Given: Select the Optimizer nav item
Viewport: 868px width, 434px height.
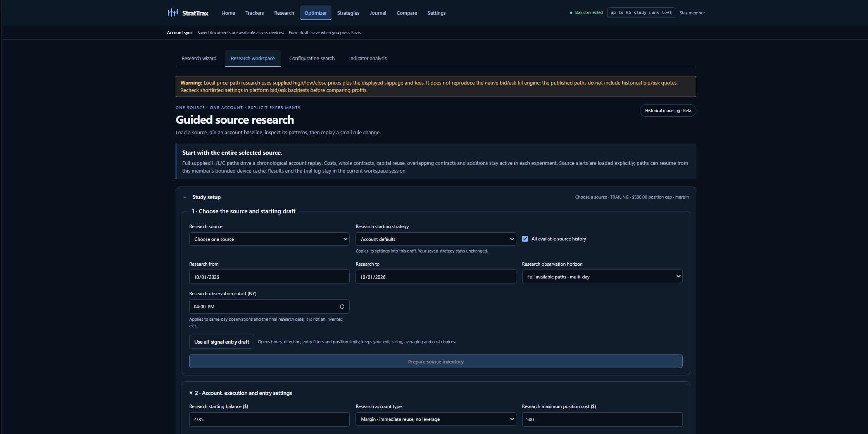Looking at the screenshot, I should click(316, 13).
